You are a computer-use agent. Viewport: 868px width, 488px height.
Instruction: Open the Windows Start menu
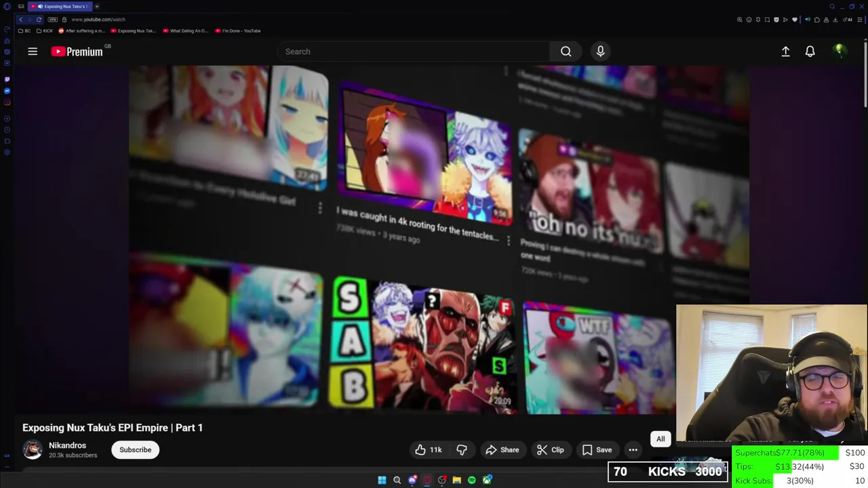(x=382, y=480)
